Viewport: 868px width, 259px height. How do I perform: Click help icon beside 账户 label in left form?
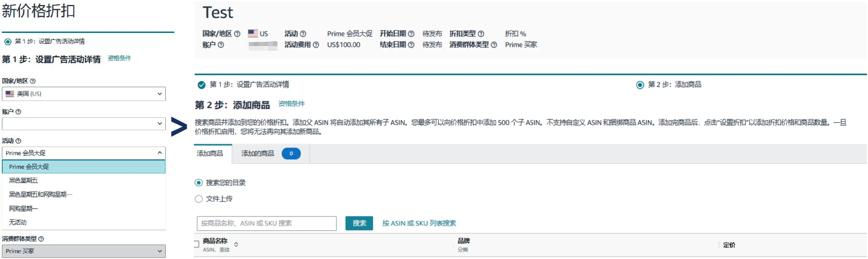[18, 112]
